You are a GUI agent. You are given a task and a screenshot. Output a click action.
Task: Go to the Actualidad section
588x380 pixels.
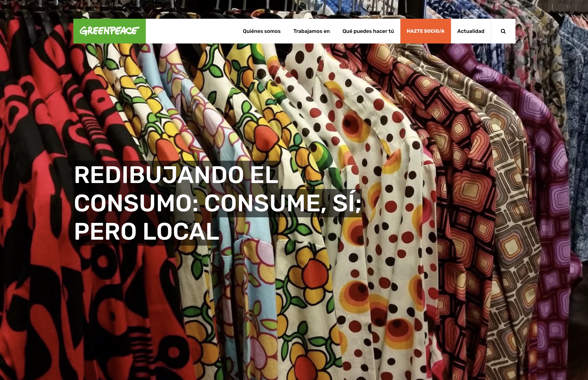(x=471, y=31)
